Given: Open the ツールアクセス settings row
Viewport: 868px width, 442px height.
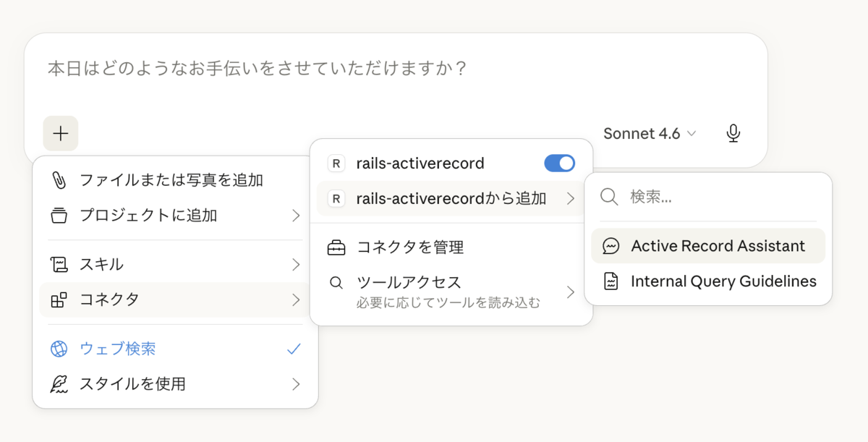Looking at the screenshot, I should click(451, 291).
